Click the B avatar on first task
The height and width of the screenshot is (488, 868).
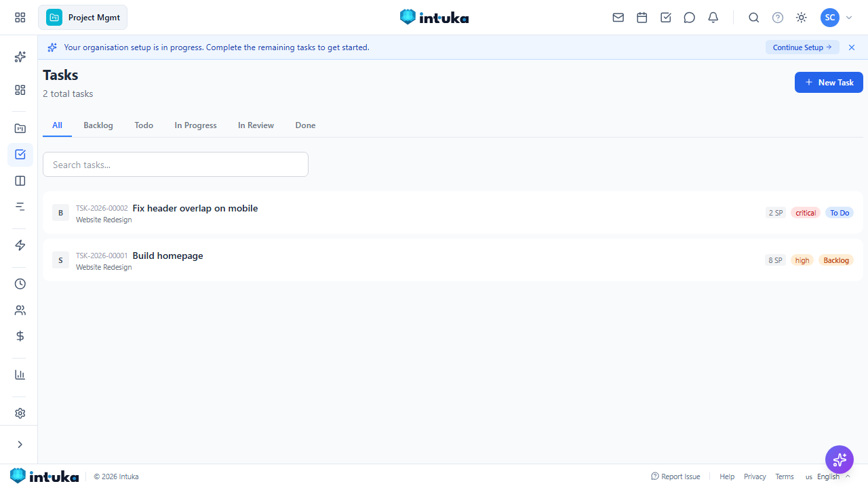click(60, 213)
